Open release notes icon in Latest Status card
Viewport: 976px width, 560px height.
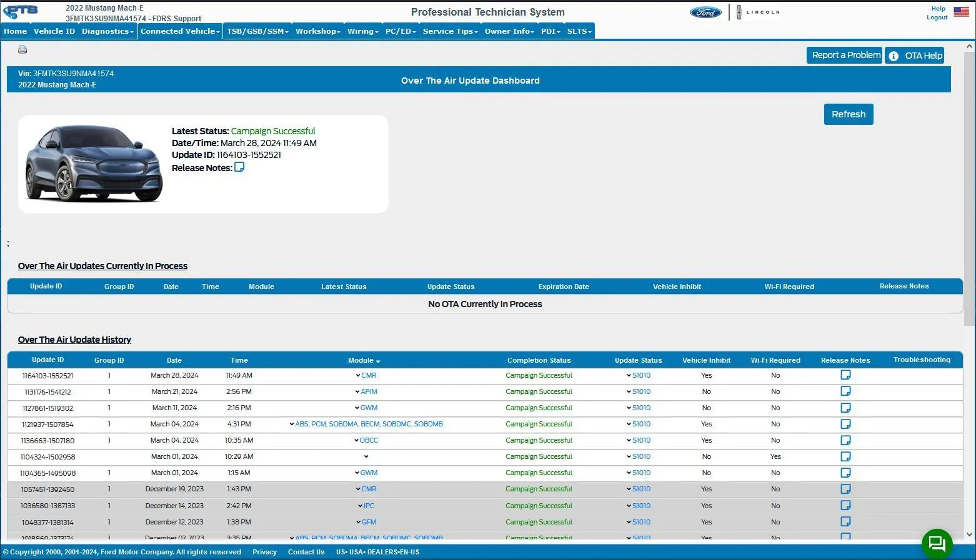click(239, 167)
